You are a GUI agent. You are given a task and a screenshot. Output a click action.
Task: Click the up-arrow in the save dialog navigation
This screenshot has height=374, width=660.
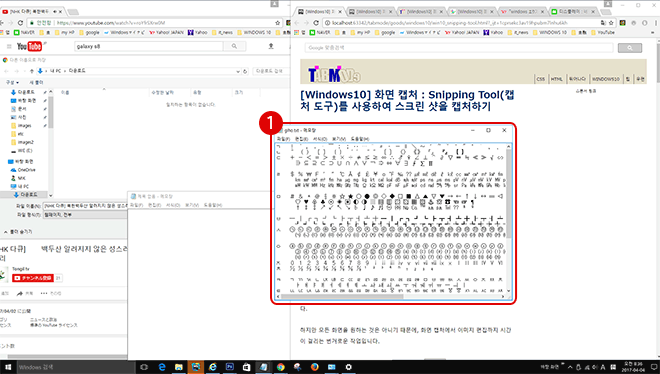click(32, 71)
